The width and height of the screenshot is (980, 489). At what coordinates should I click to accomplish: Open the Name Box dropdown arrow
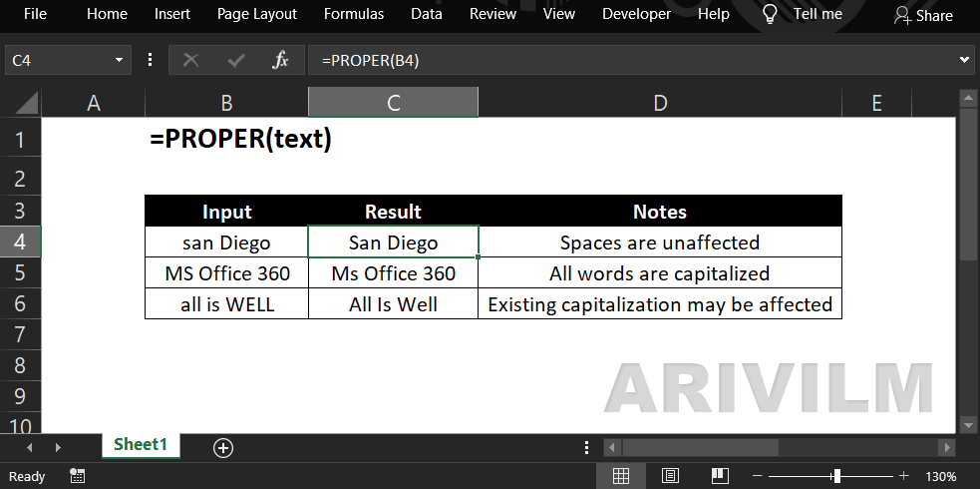120,61
